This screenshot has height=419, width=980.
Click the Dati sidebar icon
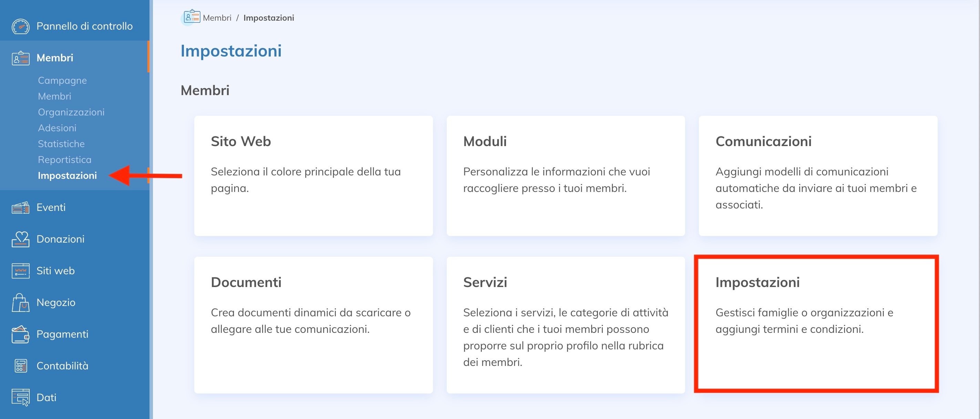pyautogui.click(x=21, y=398)
